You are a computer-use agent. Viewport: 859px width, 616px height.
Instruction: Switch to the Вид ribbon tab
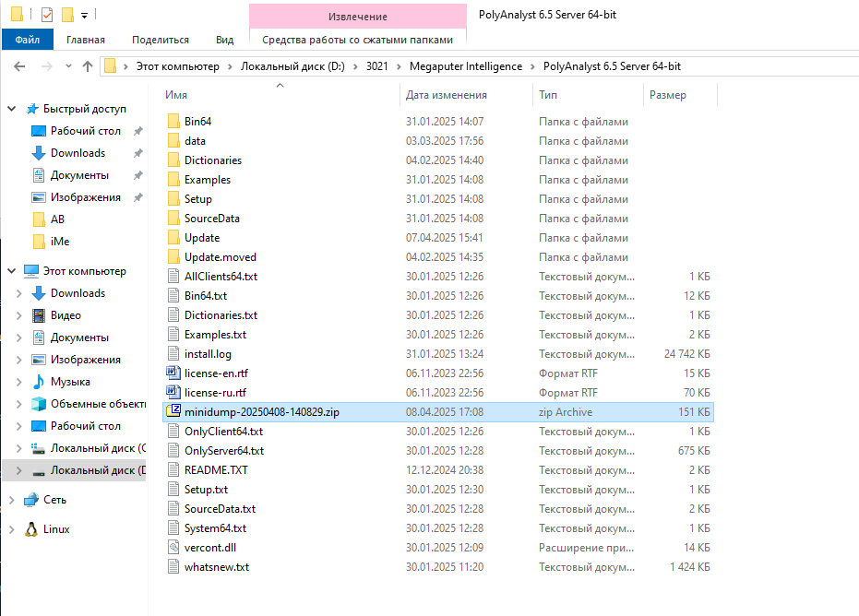pos(224,40)
